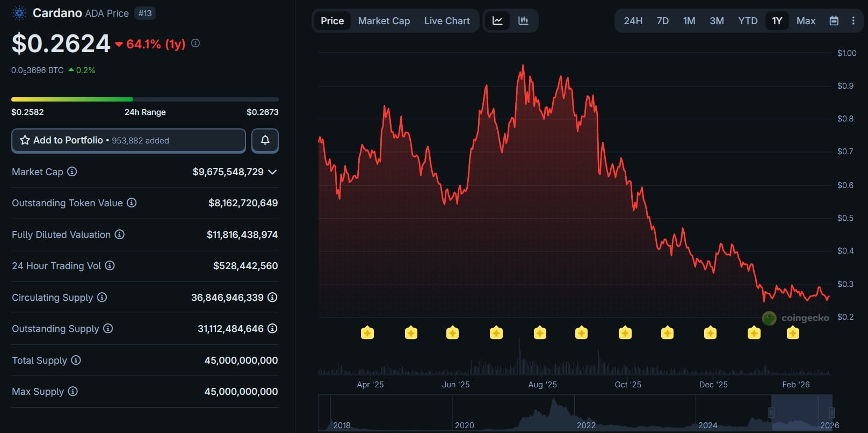The height and width of the screenshot is (433, 868).
Task: Switch to line chart view icon
Action: point(497,21)
